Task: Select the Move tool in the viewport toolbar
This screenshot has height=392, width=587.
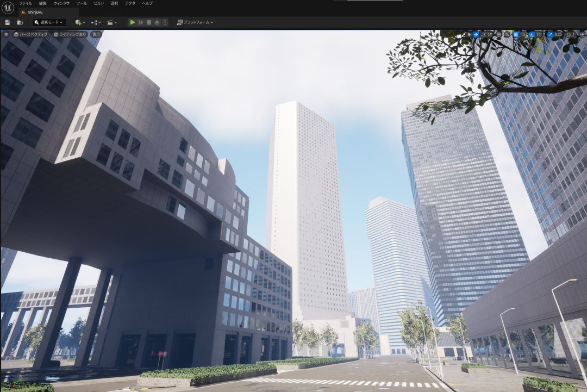Action: pos(476,34)
